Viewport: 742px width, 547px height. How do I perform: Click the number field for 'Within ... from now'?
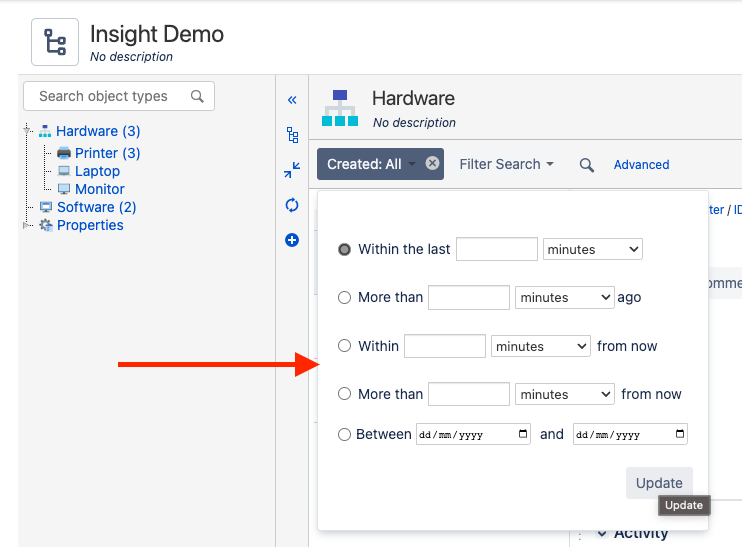[445, 346]
